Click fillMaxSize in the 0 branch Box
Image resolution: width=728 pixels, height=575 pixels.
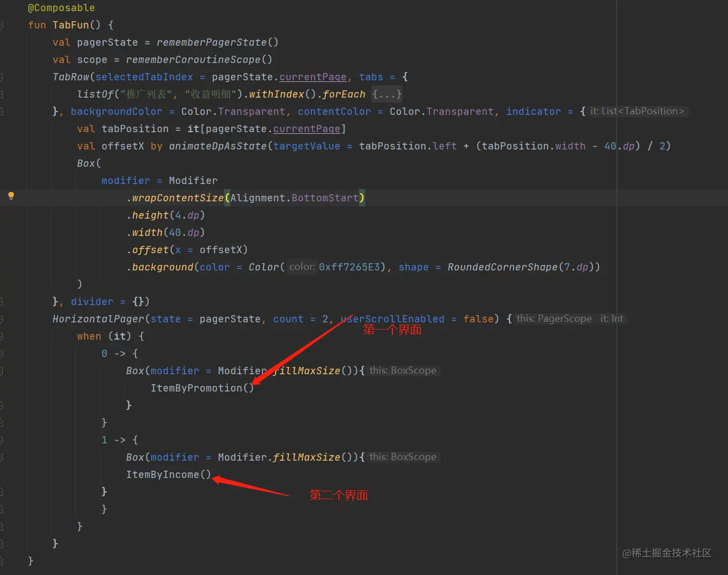click(x=307, y=371)
